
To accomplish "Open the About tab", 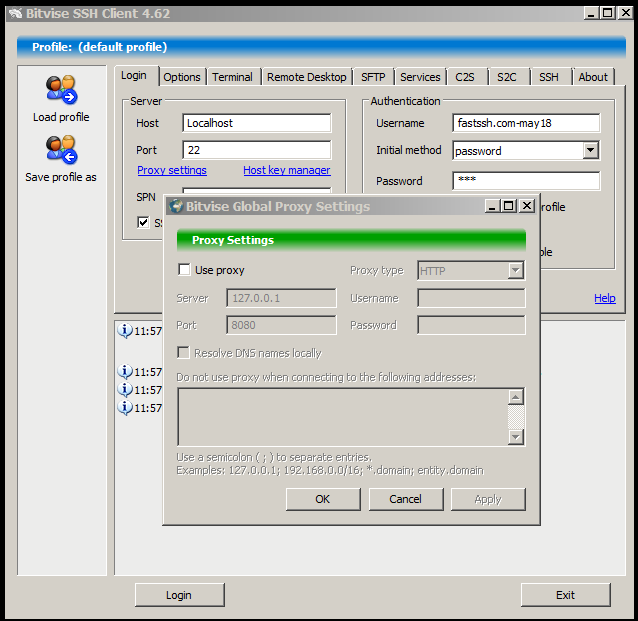I will pyautogui.click(x=593, y=77).
